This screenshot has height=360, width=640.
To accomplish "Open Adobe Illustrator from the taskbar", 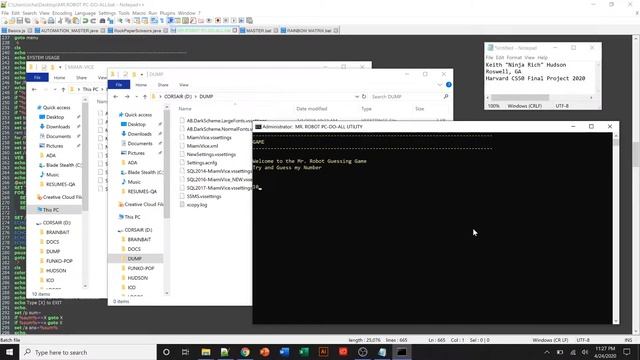I will click(x=324, y=352).
